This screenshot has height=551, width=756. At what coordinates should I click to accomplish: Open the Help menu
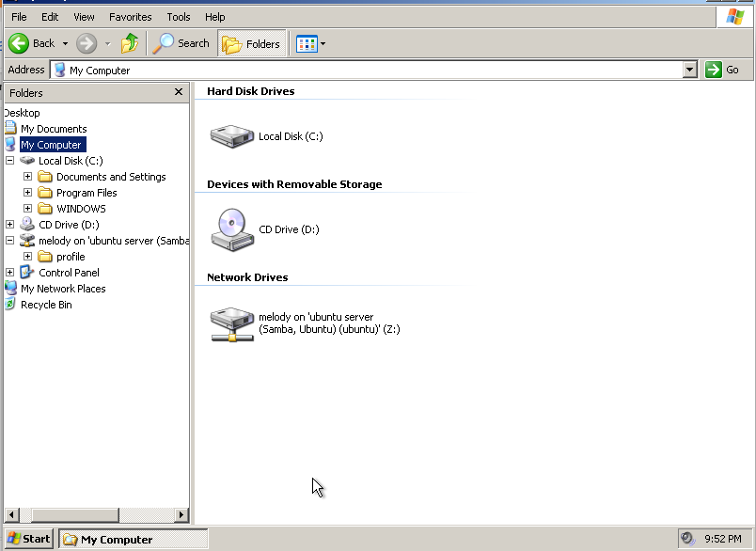(214, 17)
